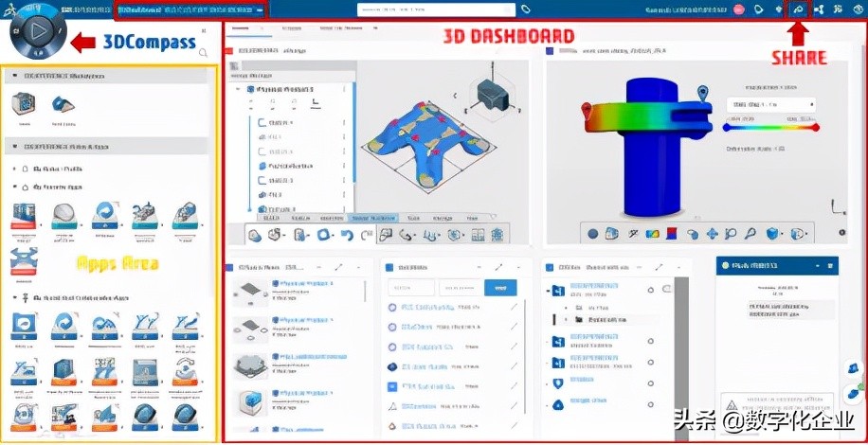Click the network nodes icon right of Share
Viewport: 868px width, 445px height.
[x=819, y=9]
